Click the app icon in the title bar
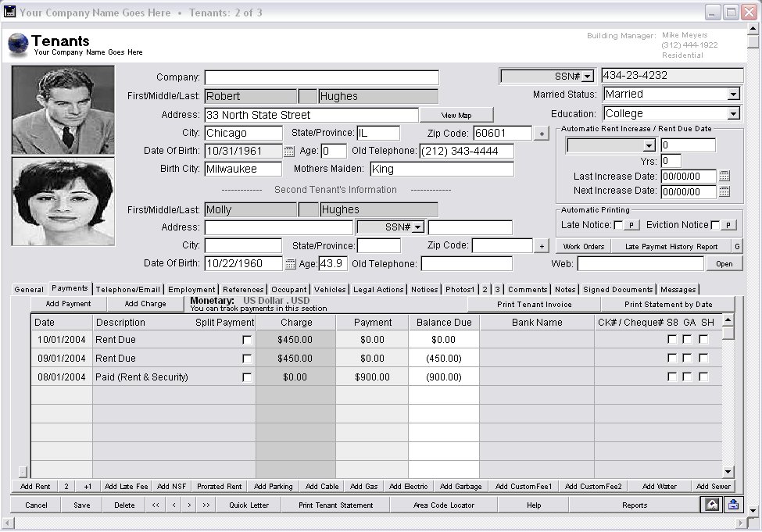This screenshot has height=532, width=762. coord(9,12)
